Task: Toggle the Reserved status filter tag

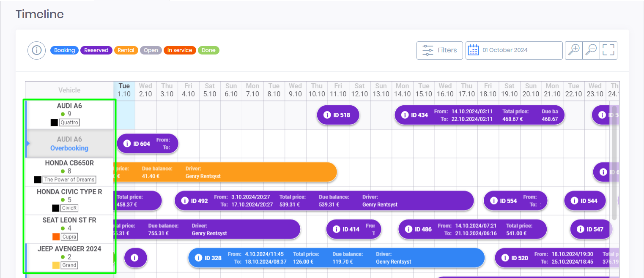Action: click(x=96, y=50)
